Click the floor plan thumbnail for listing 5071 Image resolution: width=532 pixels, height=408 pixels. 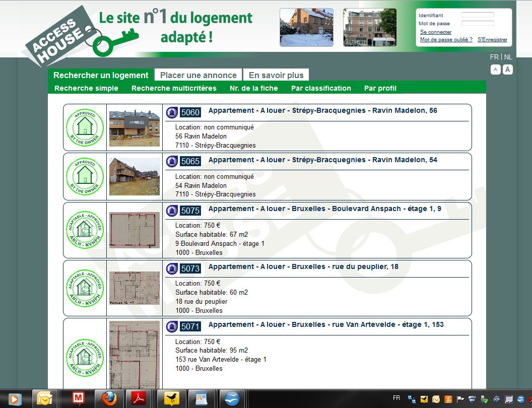tap(135, 355)
